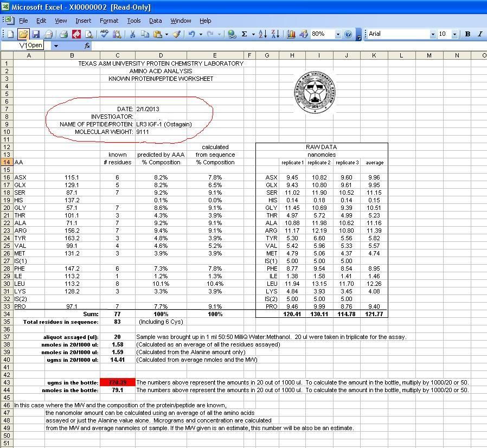This screenshot has height=448, width=487.
Task: Open the Tools menu
Action: pyautogui.click(x=134, y=21)
